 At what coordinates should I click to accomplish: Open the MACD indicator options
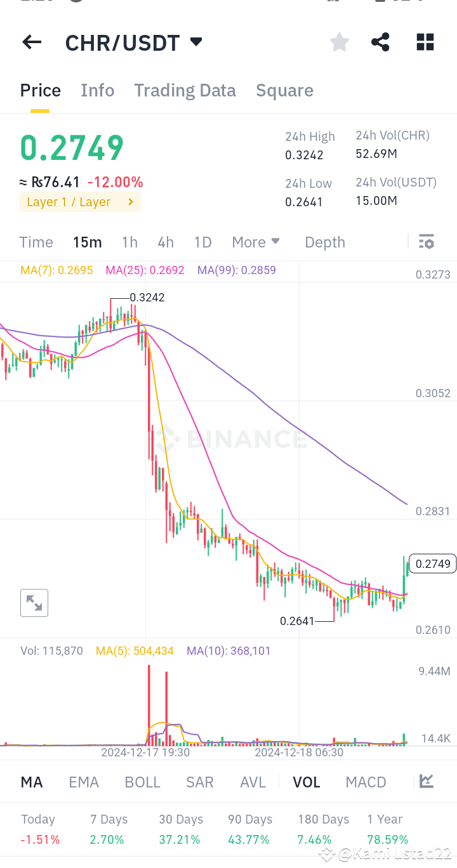(366, 782)
